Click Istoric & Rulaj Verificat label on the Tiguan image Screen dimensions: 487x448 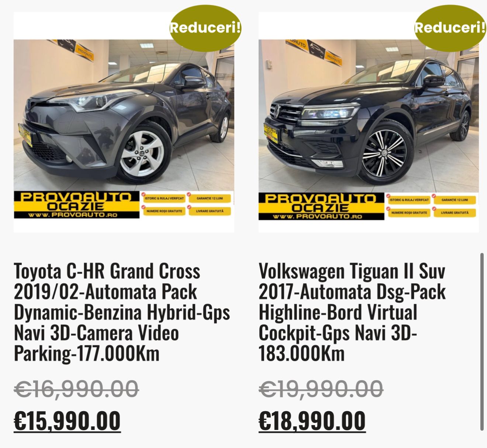pyautogui.click(x=409, y=200)
